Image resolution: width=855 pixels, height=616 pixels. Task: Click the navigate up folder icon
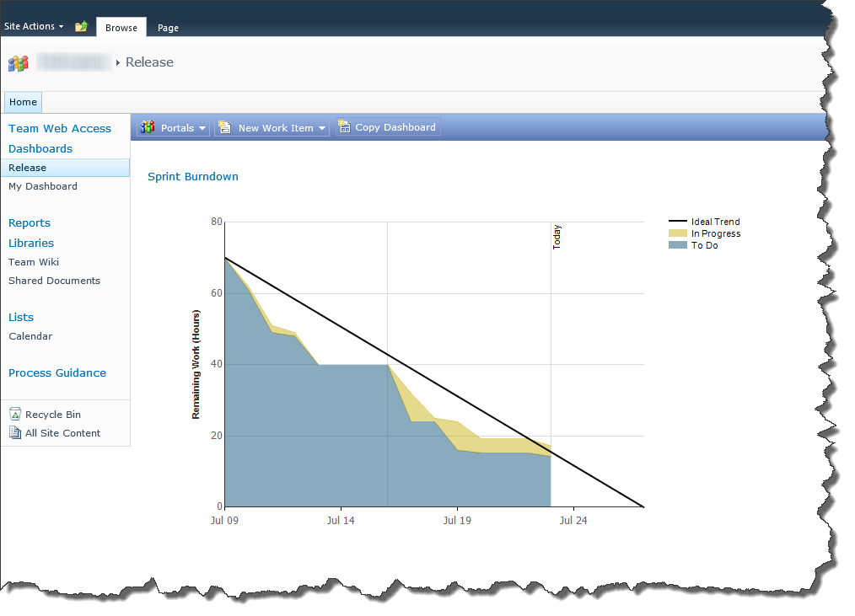[81, 27]
